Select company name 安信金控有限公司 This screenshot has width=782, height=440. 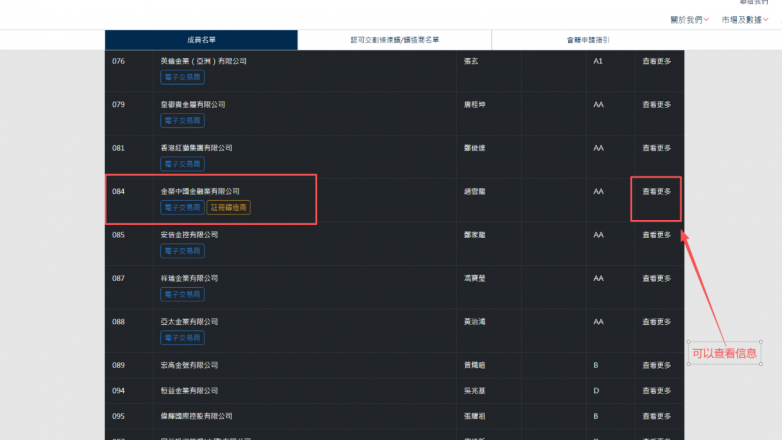[x=189, y=235]
